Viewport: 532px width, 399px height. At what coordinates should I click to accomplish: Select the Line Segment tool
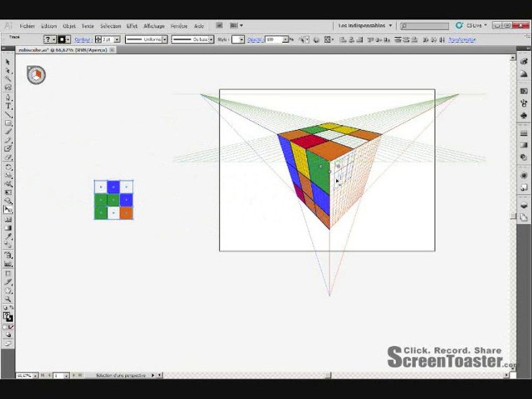(x=8, y=115)
